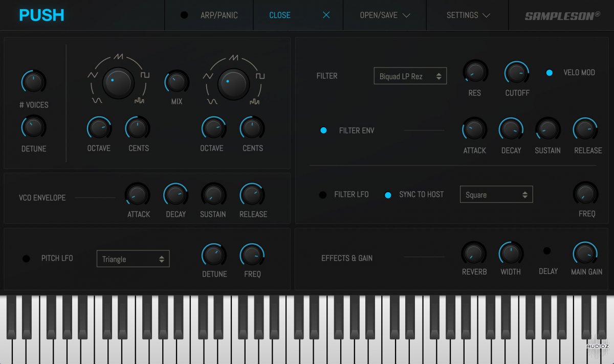Click the pitch LFO FREQ knob
This screenshot has width=614, height=364.
252,255
